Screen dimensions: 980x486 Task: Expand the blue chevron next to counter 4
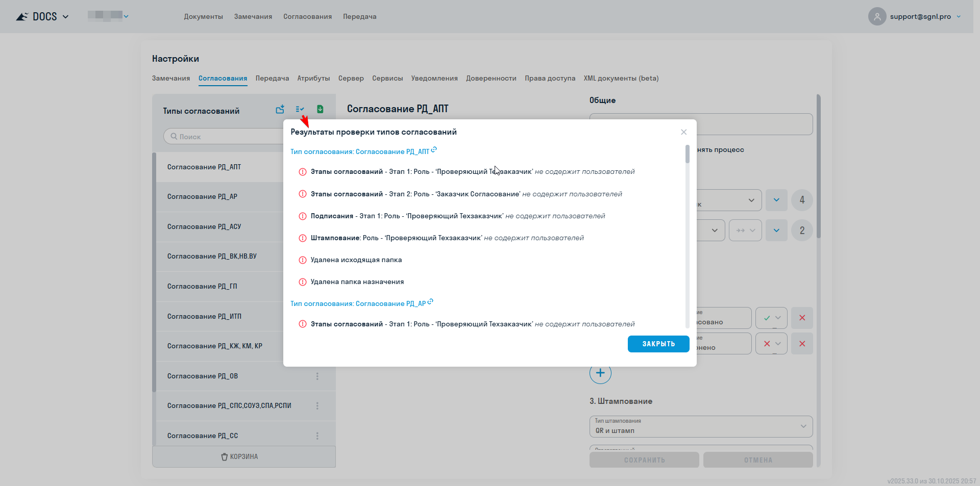click(776, 200)
